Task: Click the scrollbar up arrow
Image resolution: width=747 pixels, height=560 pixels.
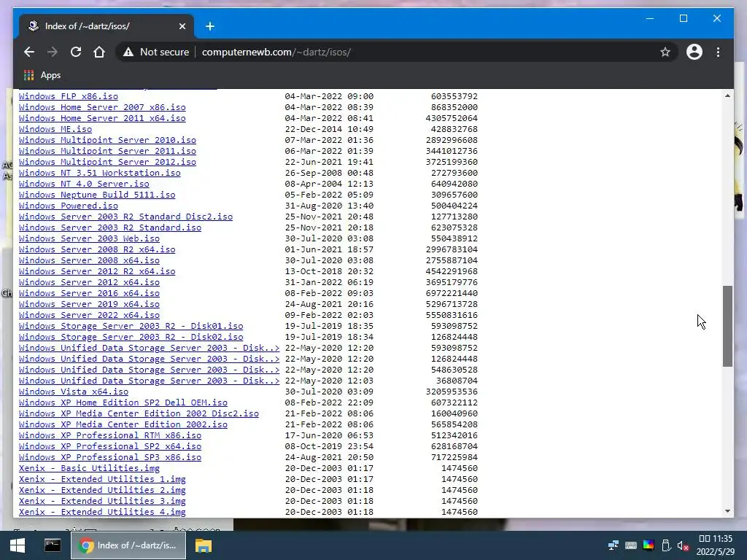Action: coord(727,96)
